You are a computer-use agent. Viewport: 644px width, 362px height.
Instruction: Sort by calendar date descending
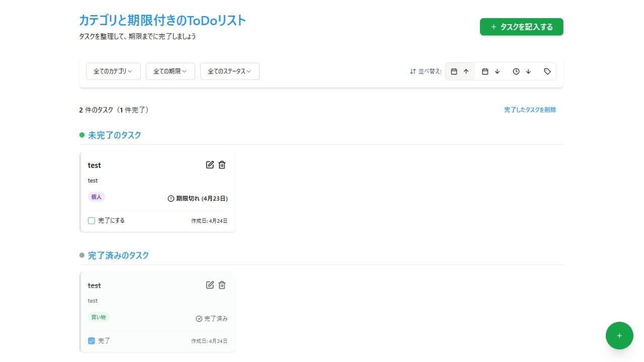[x=491, y=71]
